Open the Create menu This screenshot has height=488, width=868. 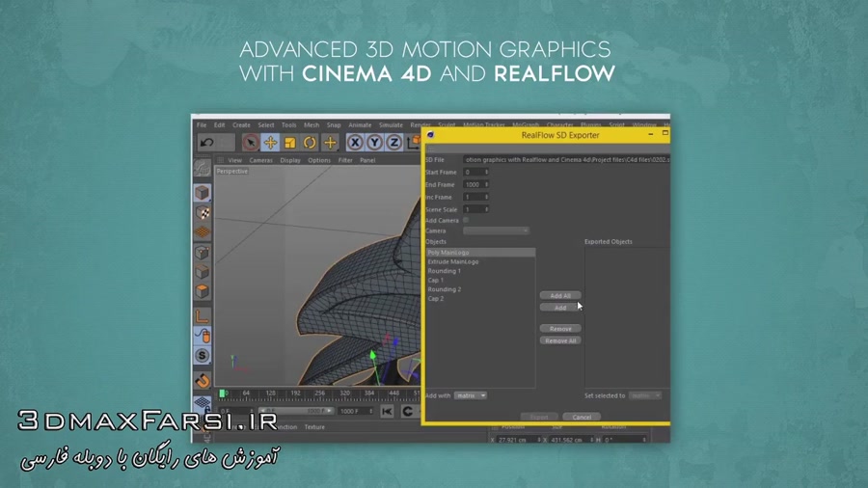(x=241, y=125)
